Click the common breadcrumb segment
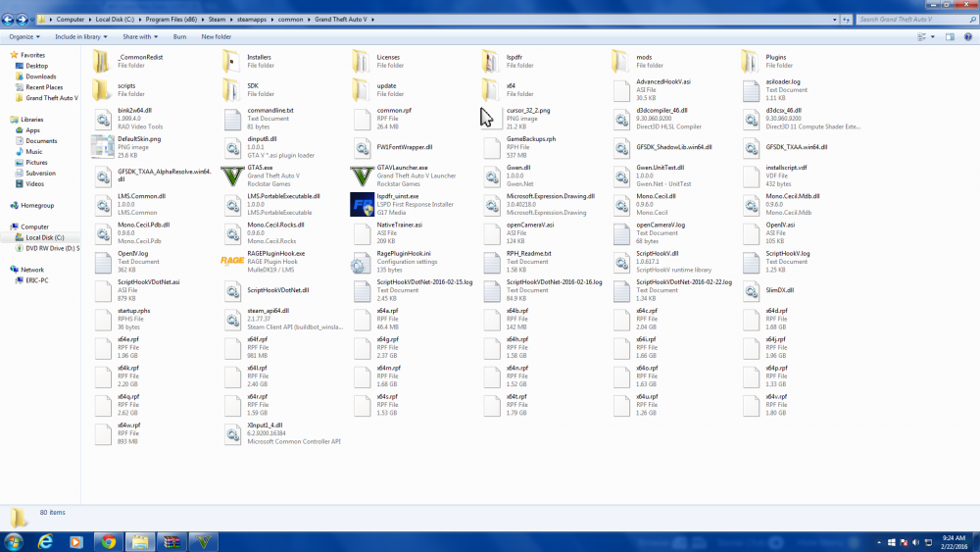The image size is (980, 552). point(291,20)
